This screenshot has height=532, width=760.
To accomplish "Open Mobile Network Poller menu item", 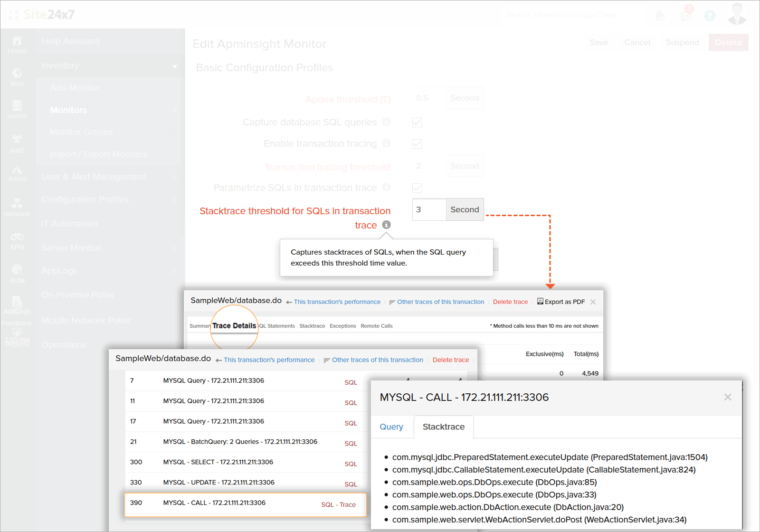I will point(86,321).
